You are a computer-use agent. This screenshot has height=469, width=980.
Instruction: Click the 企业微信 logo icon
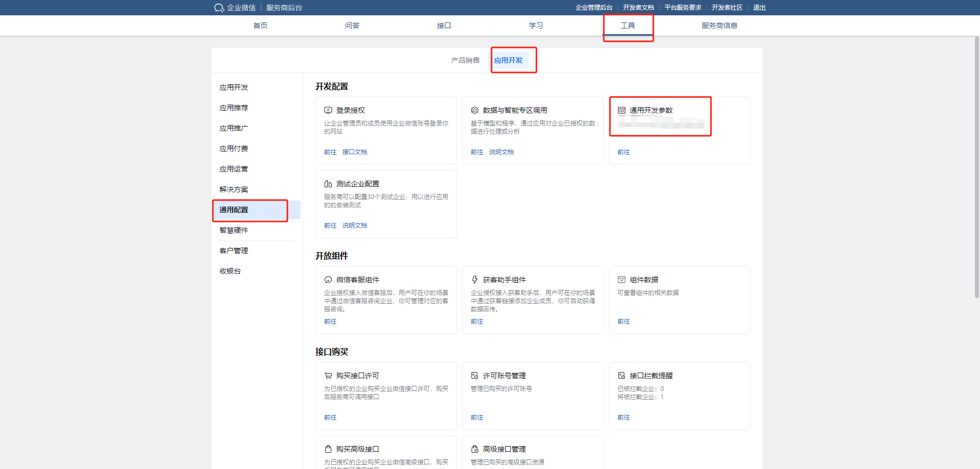point(219,8)
